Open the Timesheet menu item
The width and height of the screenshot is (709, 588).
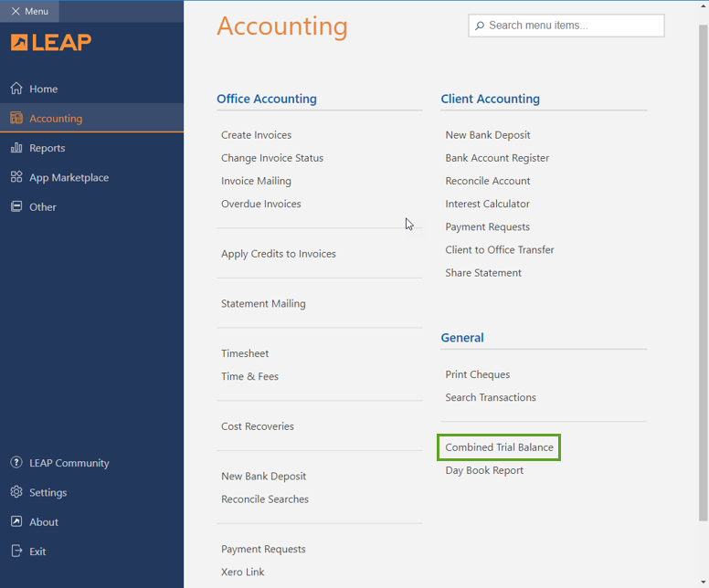[x=245, y=353]
